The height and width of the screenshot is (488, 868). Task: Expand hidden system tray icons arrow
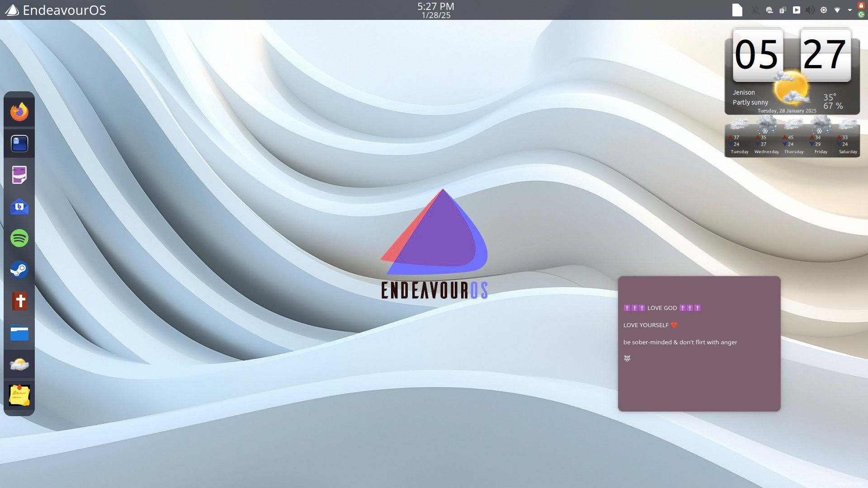point(850,10)
